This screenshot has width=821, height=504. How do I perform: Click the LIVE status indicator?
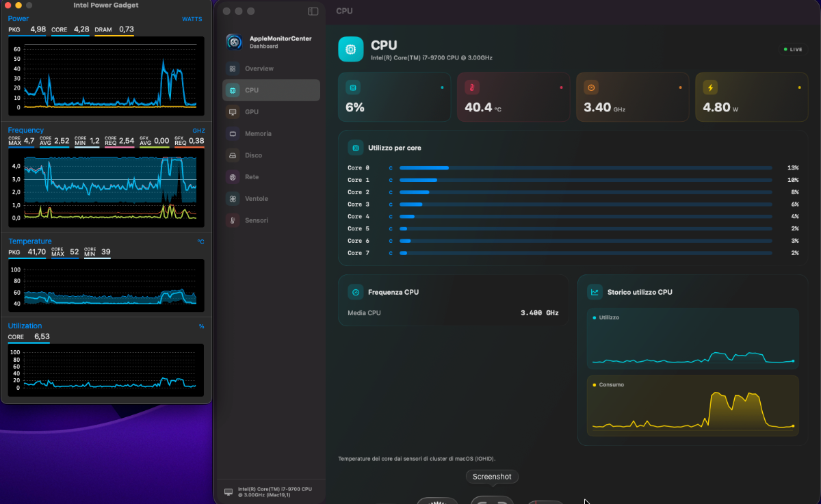point(794,49)
